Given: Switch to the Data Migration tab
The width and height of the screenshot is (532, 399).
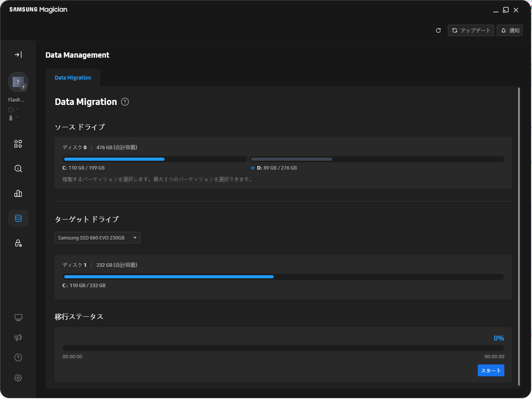Looking at the screenshot, I should tap(73, 78).
